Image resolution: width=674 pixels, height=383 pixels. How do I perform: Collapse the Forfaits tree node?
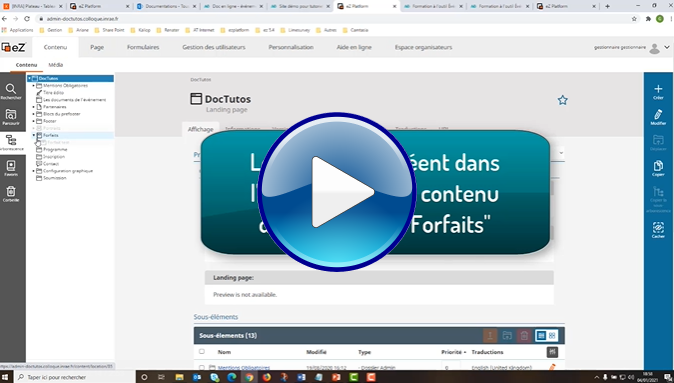click(34, 135)
